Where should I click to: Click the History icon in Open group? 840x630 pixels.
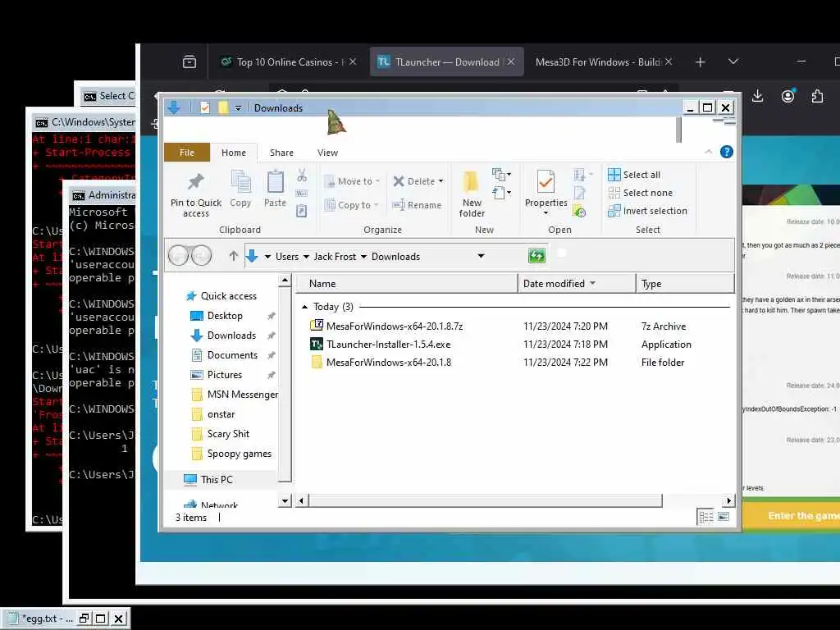pyautogui.click(x=579, y=212)
